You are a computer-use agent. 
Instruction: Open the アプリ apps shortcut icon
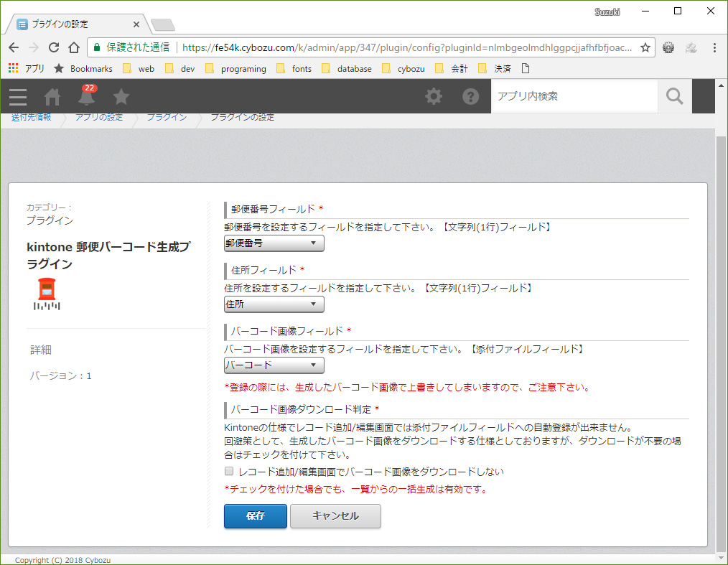(27, 69)
